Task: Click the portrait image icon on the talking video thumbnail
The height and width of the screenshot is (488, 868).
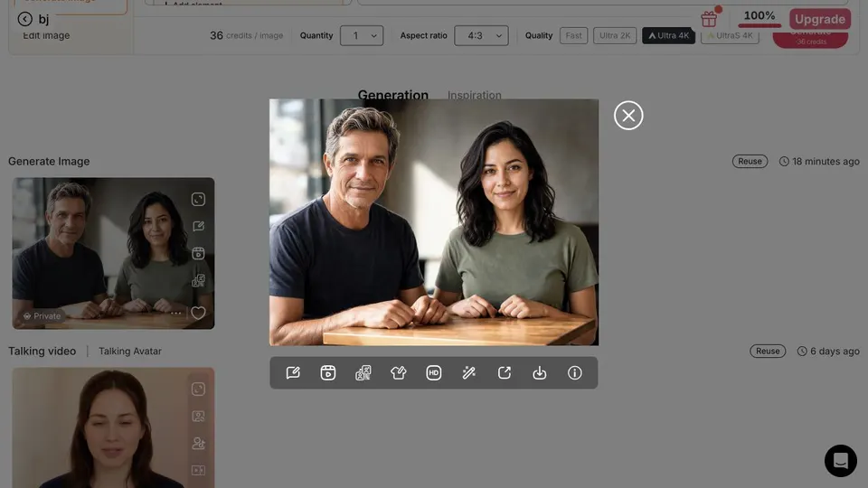Action: [198, 416]
